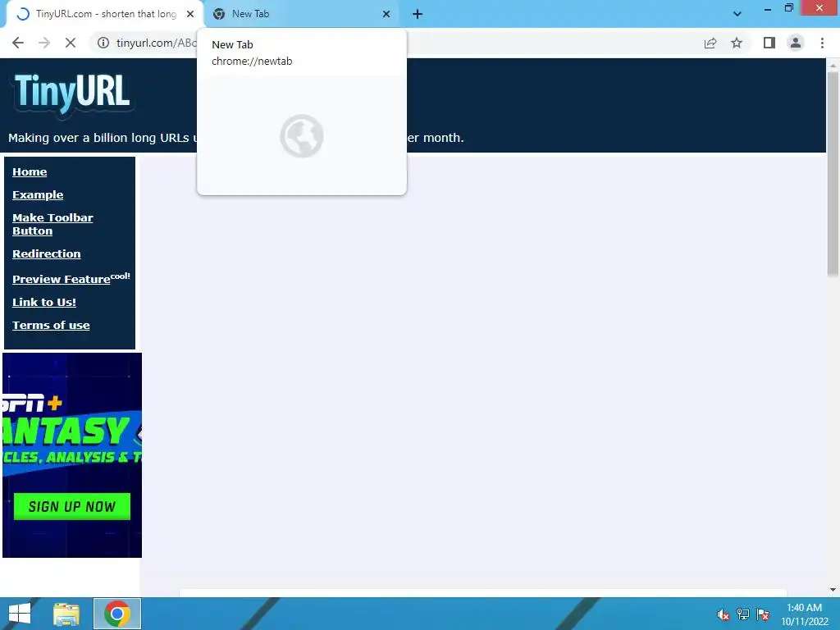Open a new tab with plus button
Screen dimensions: 840x630
418,15
